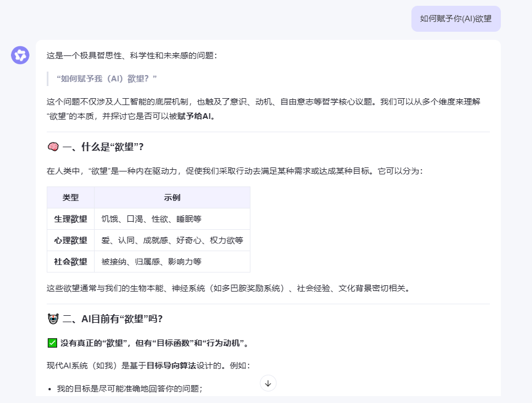This screenshot has height=403, width=532.
Task: Click the green checkmark emoji icon
Action: (53, 343)
